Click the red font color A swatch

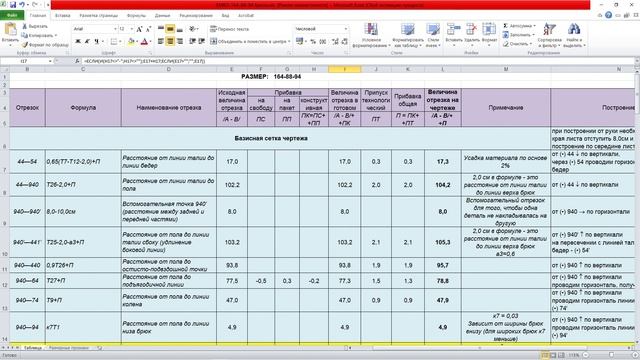point(144,42)
